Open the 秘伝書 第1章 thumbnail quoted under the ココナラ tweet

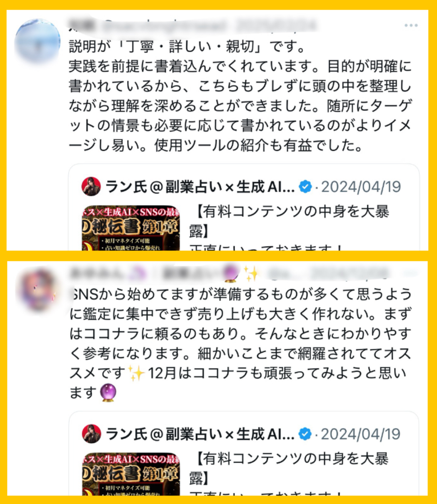131,474
